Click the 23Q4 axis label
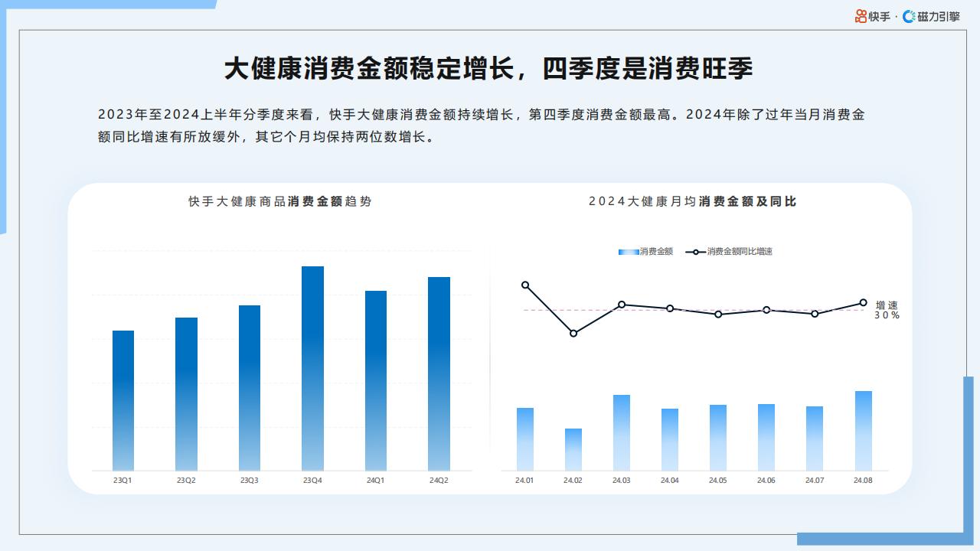 [x=312, y=481]
